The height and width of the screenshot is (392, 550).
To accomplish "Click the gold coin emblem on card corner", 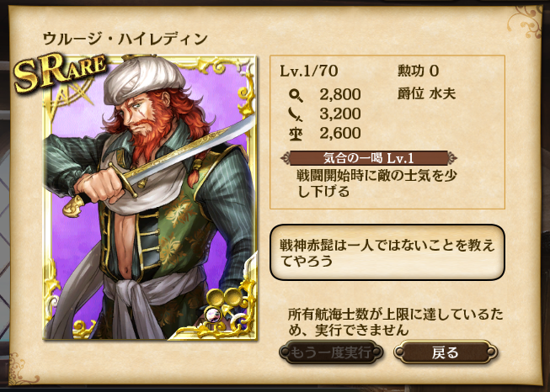I will pyautogui.click(x=224, y=298).
